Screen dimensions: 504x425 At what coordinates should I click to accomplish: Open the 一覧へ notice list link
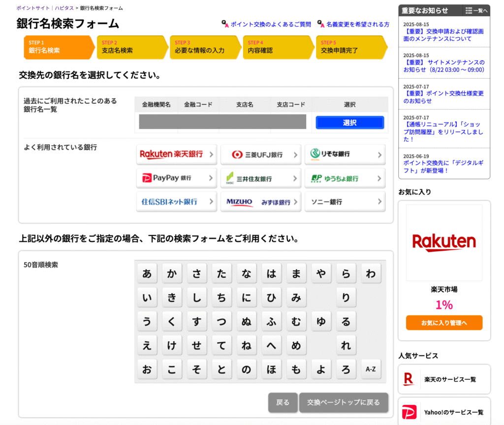coord(476,11)
